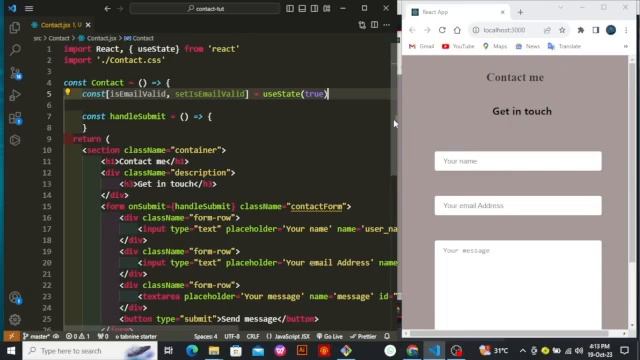Open VS Code notifications bell
This screenshot has width=640, height=360.
387,336
